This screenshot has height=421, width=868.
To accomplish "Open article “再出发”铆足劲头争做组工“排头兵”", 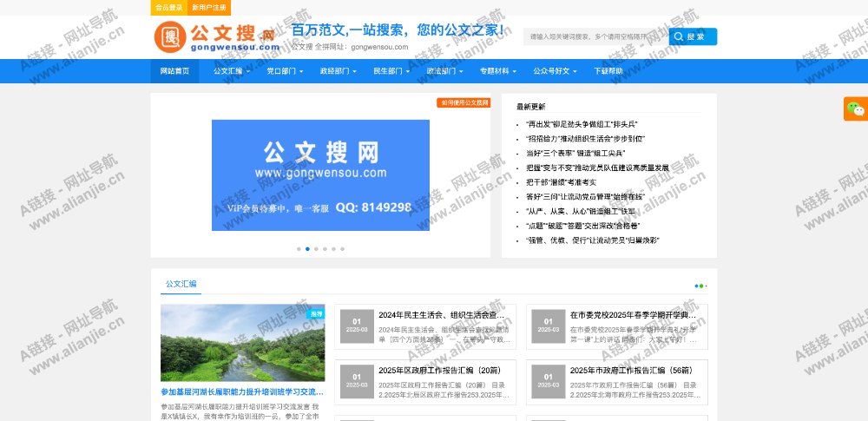I will pos(582,124).
